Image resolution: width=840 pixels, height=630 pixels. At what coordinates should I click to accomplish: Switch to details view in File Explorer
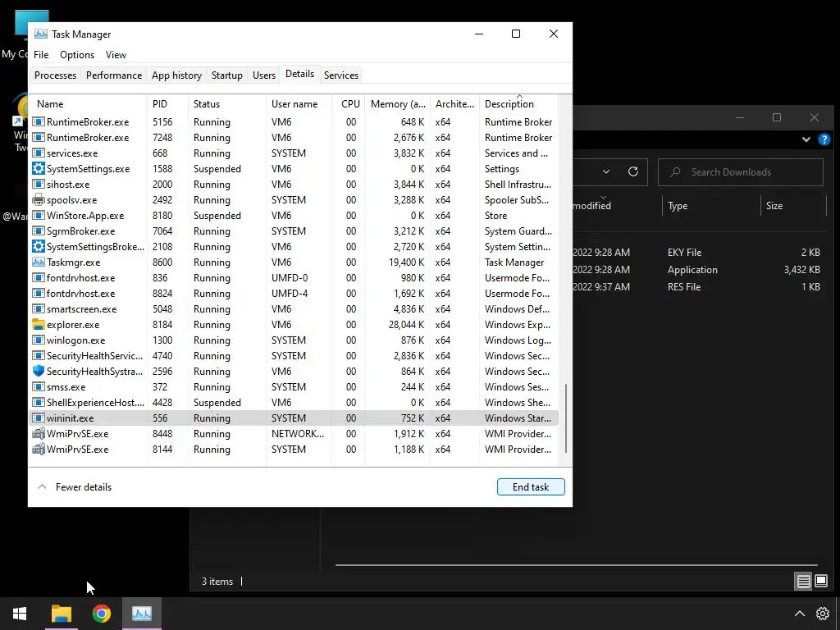(x=803, y=581)
